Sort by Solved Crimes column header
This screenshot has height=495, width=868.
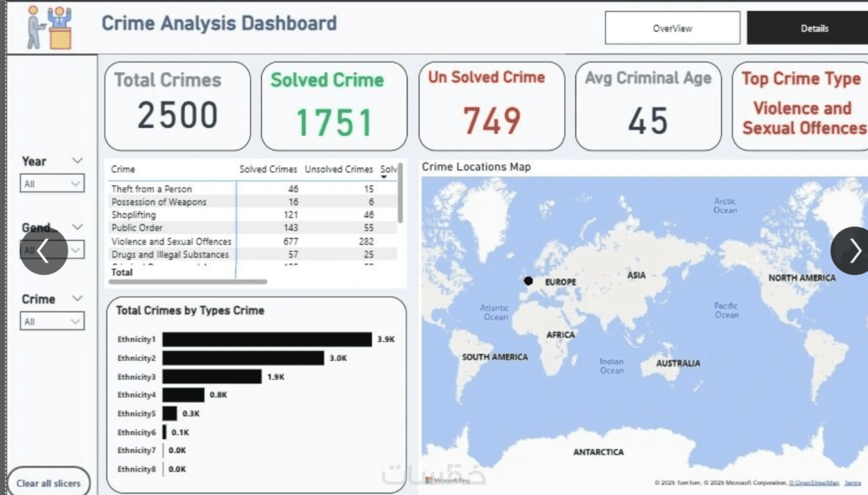click(x=268, y=169)
